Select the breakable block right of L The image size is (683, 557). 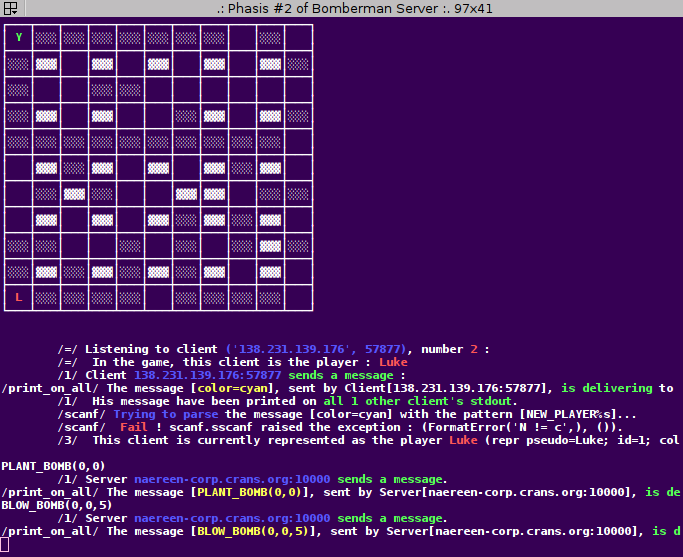point(46,298)
